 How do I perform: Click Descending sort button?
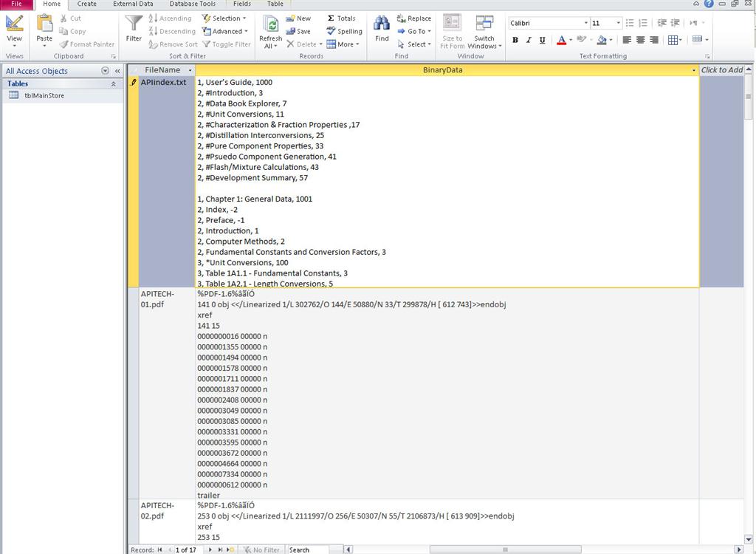point(172,31)
